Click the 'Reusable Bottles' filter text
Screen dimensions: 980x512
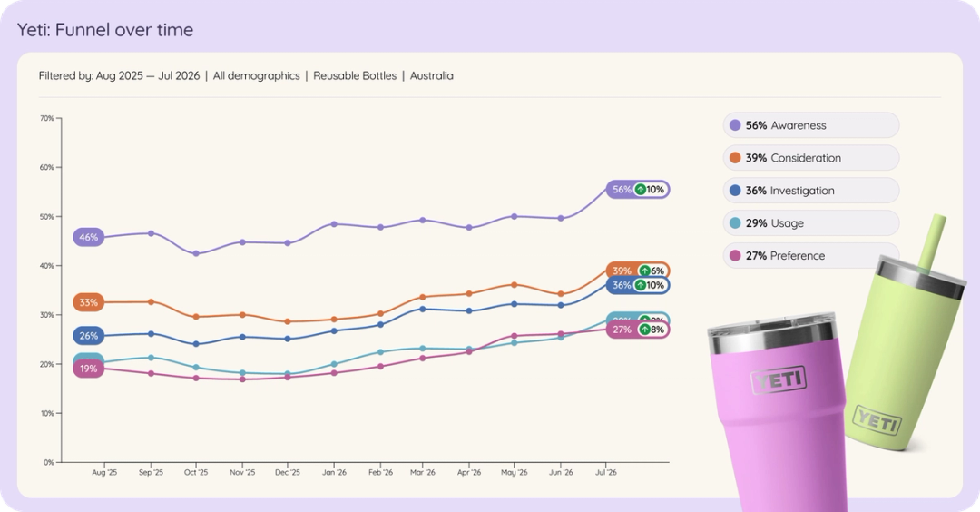[x=355, y=75]
